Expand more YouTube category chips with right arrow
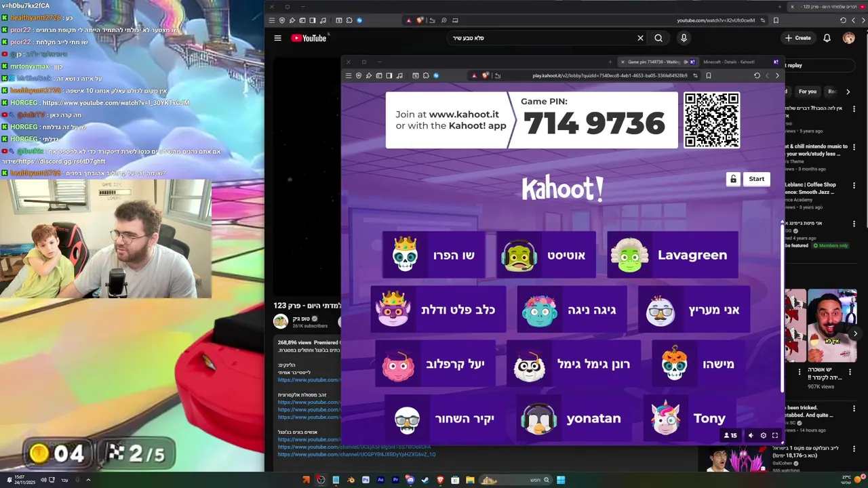This screenshot has width=868, height=488. pyautogui.click(x=848, y=91)
